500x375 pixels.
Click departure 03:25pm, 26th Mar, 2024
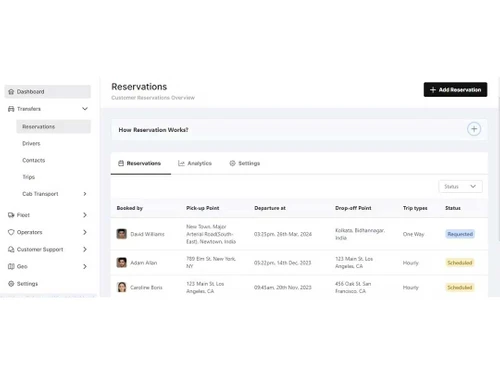click(x=283, y=234)
